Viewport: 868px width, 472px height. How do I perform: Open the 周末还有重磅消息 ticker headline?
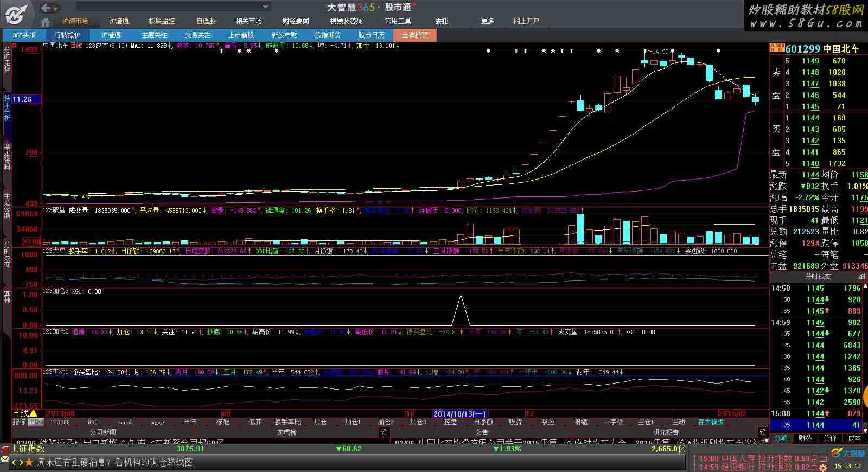tap(114, 463)
